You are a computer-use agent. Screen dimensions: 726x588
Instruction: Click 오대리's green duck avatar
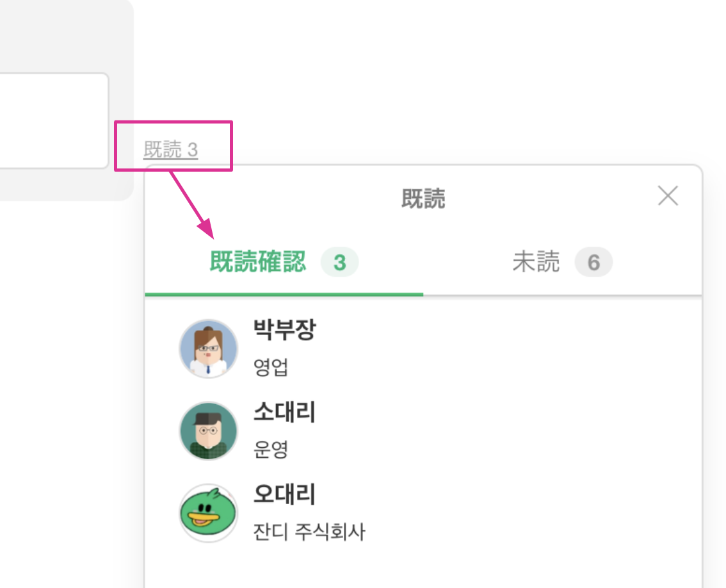click(208, 513)
